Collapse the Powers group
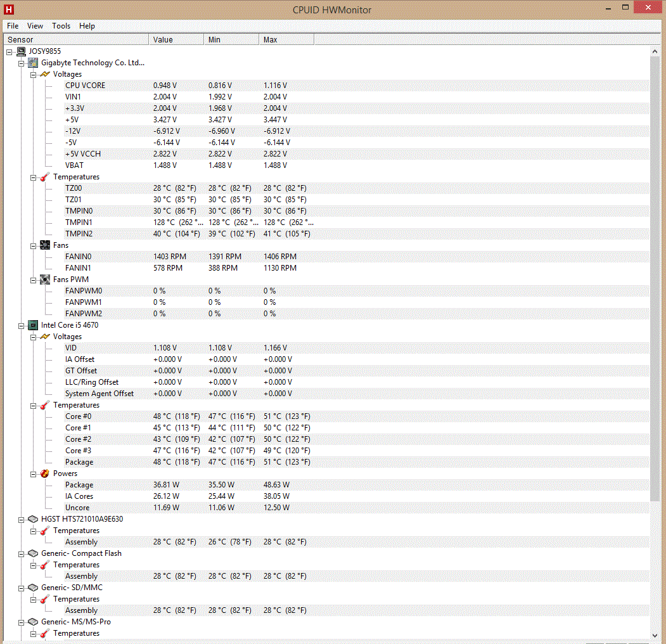 coord(33,475)
